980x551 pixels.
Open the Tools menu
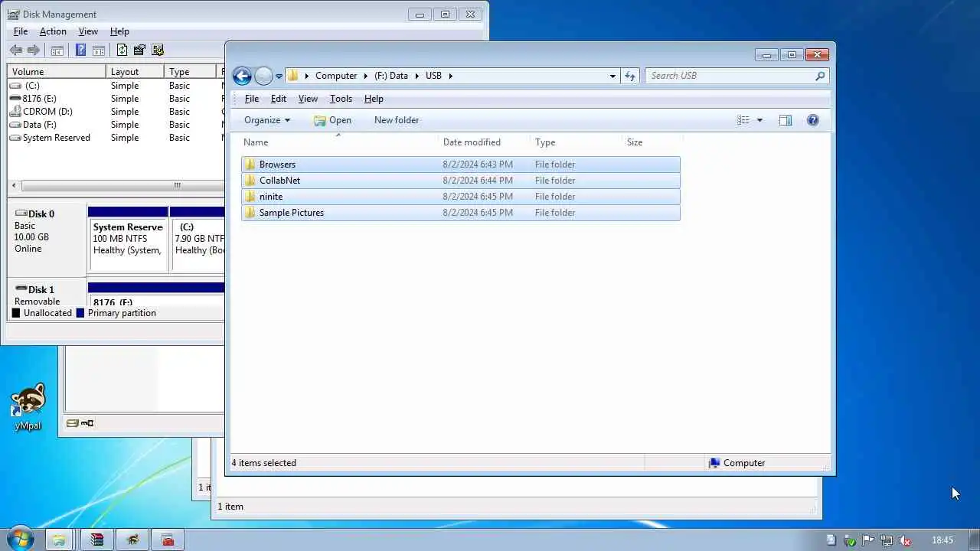click(341, 99)
